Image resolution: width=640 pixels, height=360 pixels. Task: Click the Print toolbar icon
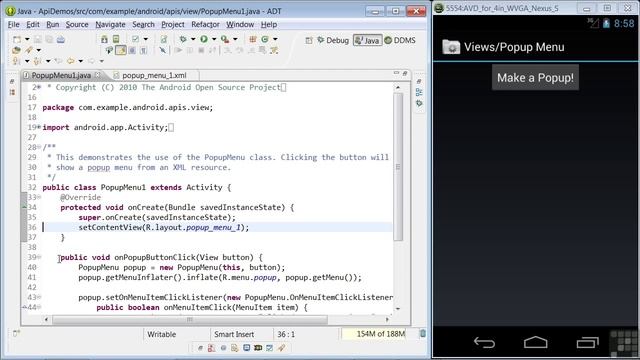click(x=61, y=40)
